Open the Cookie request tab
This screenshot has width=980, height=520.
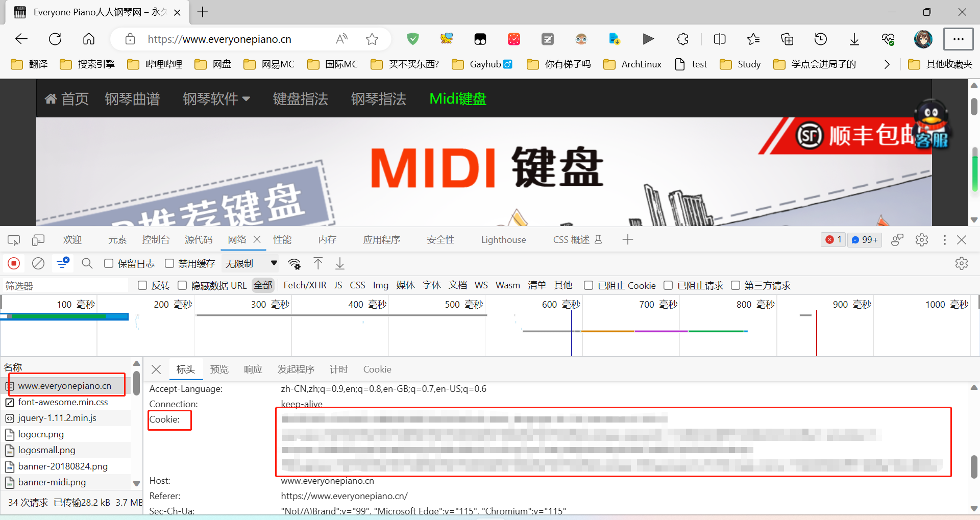pyautogui.click(x=377, y=369)
